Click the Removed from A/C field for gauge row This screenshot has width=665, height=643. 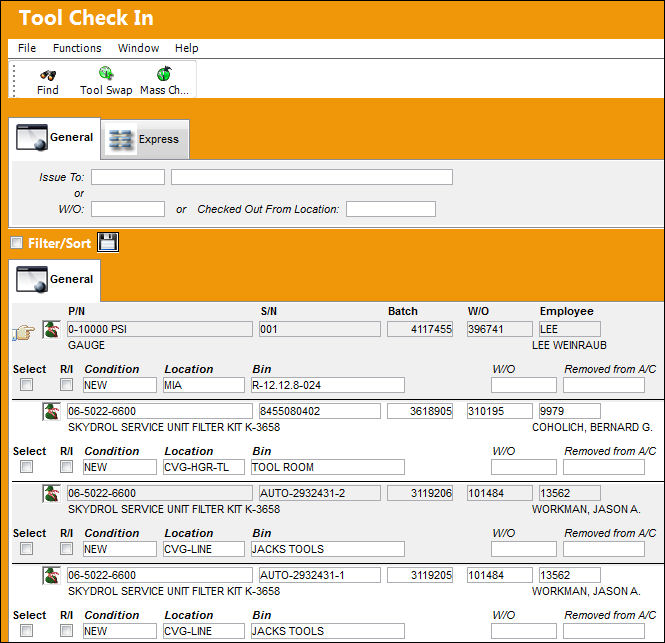pyautogui.click(x=604, y=385)
